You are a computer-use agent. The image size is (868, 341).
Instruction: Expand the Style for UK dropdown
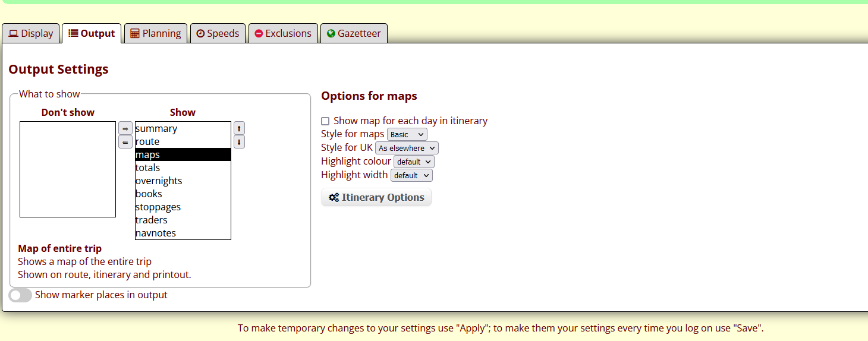407,148
